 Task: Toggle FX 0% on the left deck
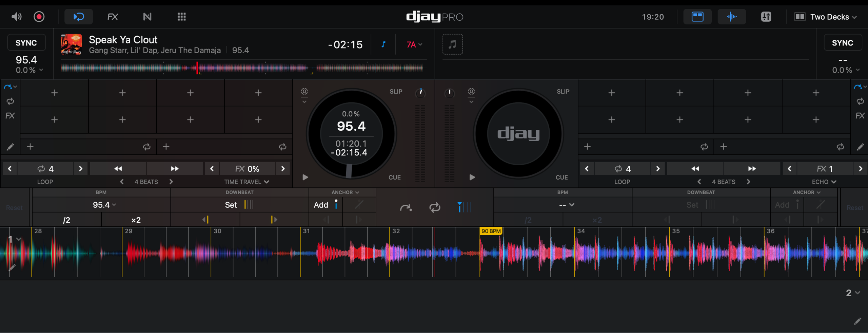247,169
